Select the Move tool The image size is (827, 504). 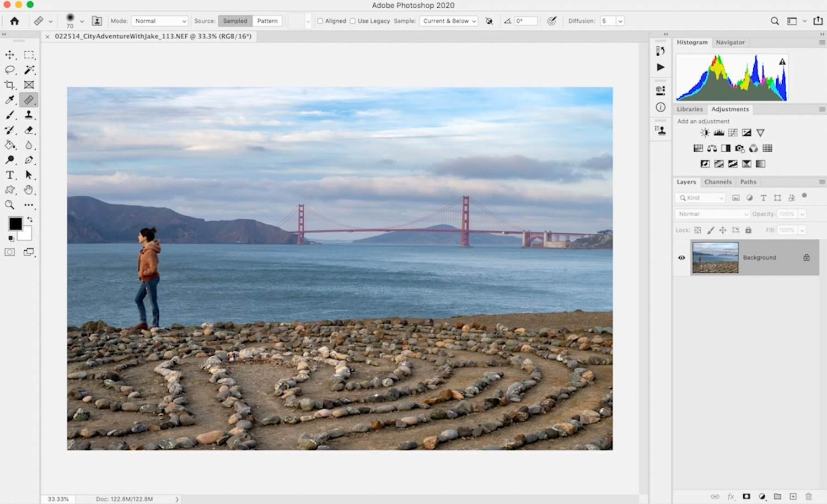click(x=10, y=55)
